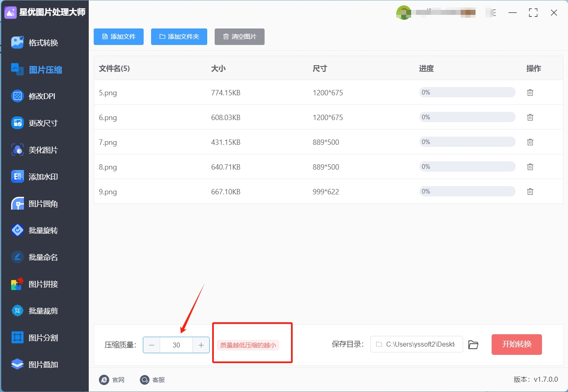Click the 608.03KB size cell
The height and width of the screenshot is (392, 568).
point(226,118)
